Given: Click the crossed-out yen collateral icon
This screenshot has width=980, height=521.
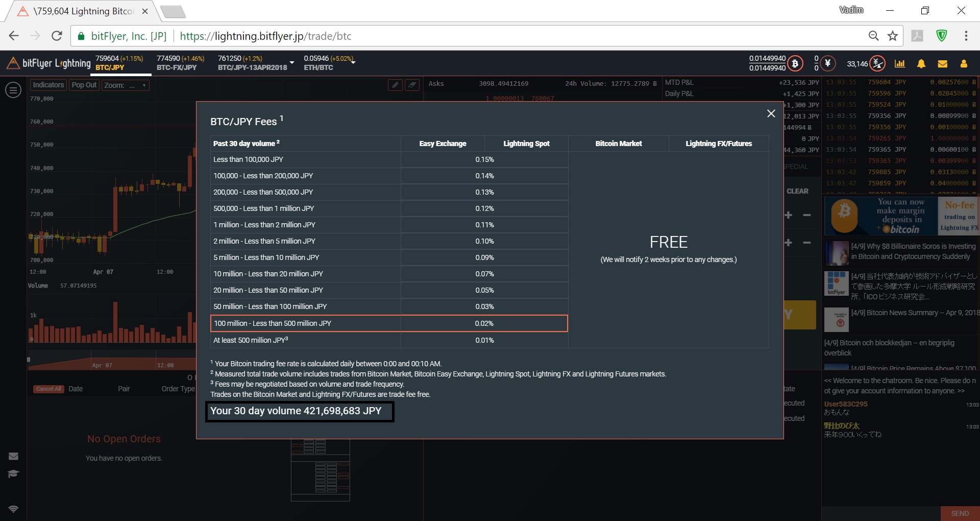Looking at the screenshot, I should point(877,63).
